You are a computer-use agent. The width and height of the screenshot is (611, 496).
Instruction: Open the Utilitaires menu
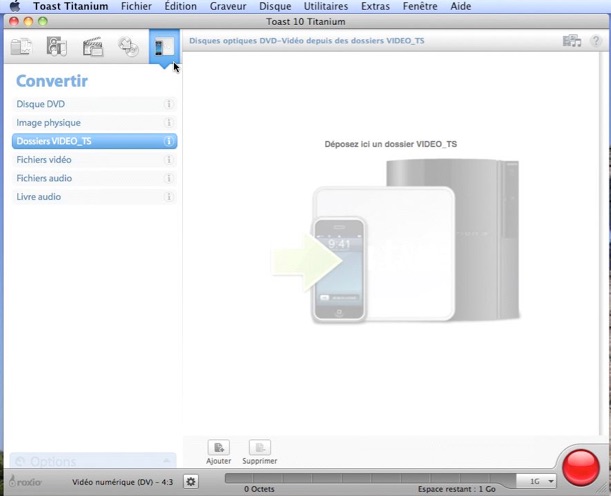(x=326, y=6)
